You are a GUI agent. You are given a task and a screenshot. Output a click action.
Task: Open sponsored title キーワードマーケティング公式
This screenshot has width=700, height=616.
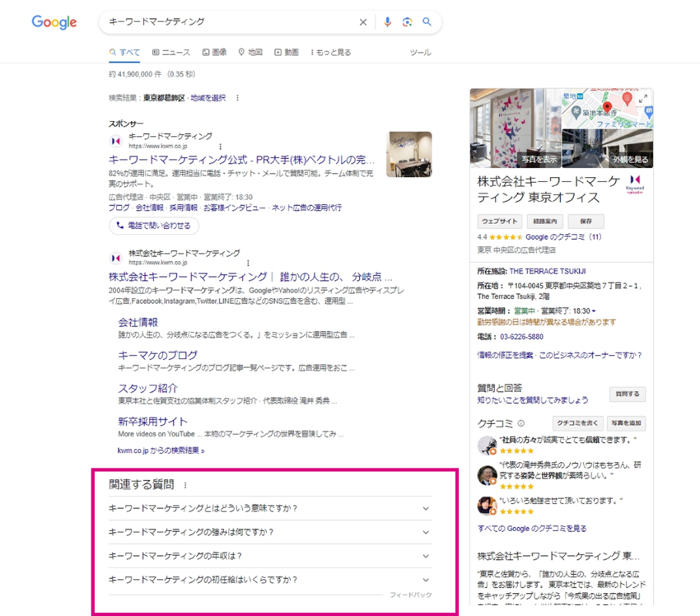(241, 160)
